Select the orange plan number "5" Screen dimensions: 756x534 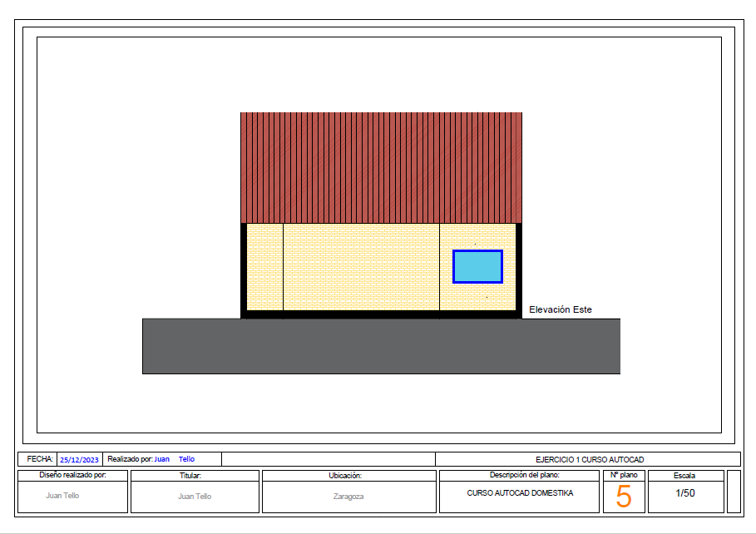(624, 497)
